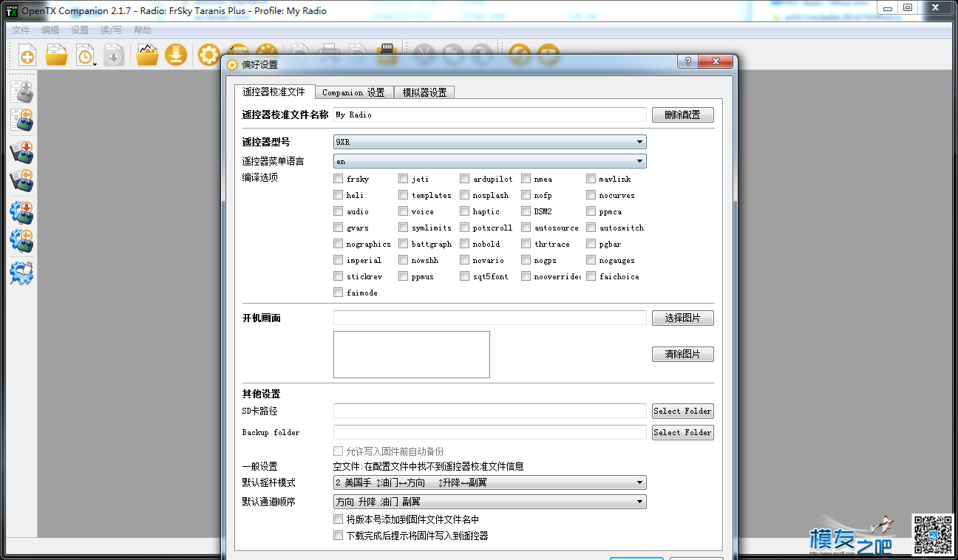Viewport: 958px width, 560px height.
Task: Open recent files clock icon
Action: click(x=85, y=55)
